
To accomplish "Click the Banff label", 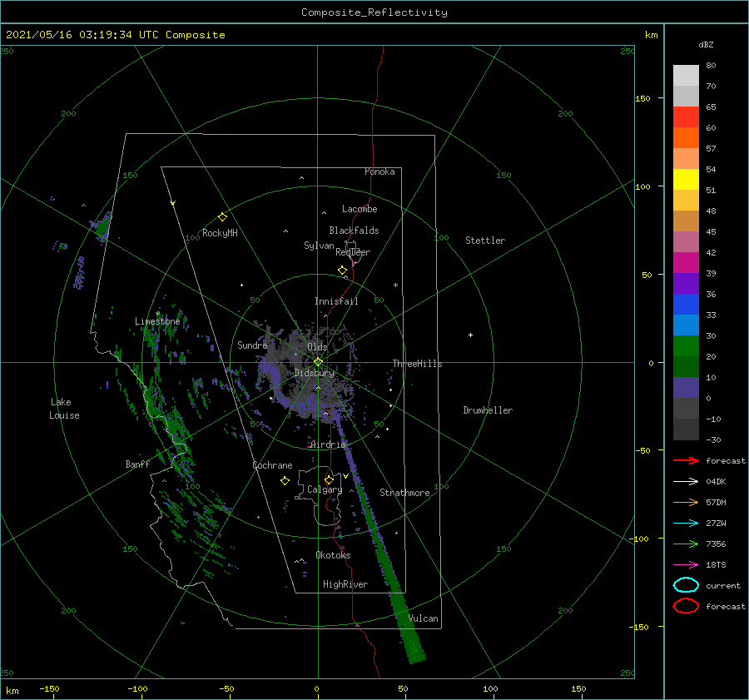I will [x=137, y=464].
